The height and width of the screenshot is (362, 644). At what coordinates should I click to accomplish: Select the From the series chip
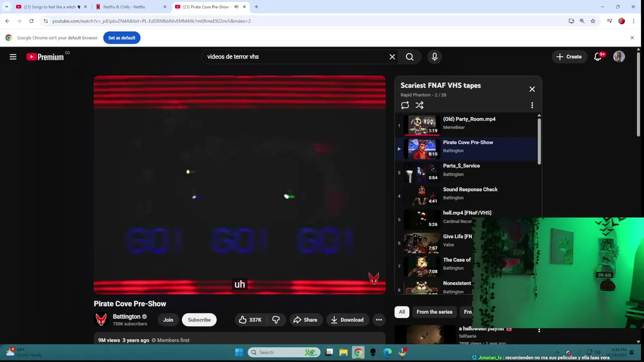434,312
